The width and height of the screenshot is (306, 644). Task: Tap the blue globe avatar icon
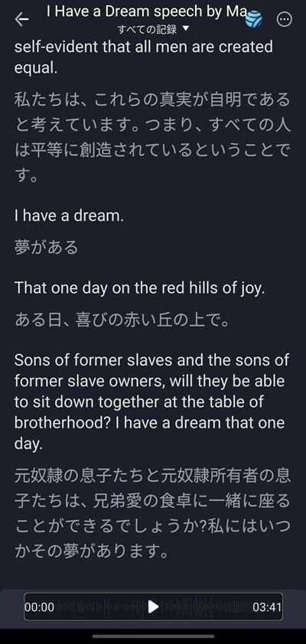pyautogui.click(x=254, y=19)
